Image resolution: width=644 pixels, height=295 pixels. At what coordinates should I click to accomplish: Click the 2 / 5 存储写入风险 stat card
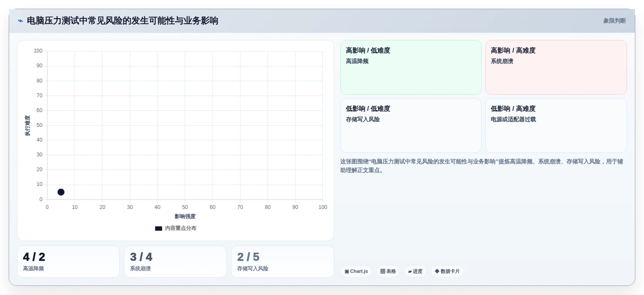pos(282,262)
